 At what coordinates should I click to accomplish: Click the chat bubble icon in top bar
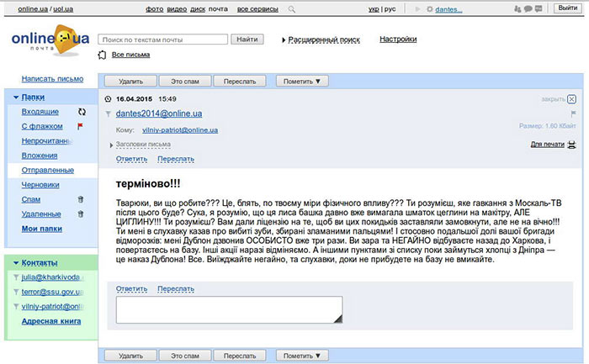528,8
